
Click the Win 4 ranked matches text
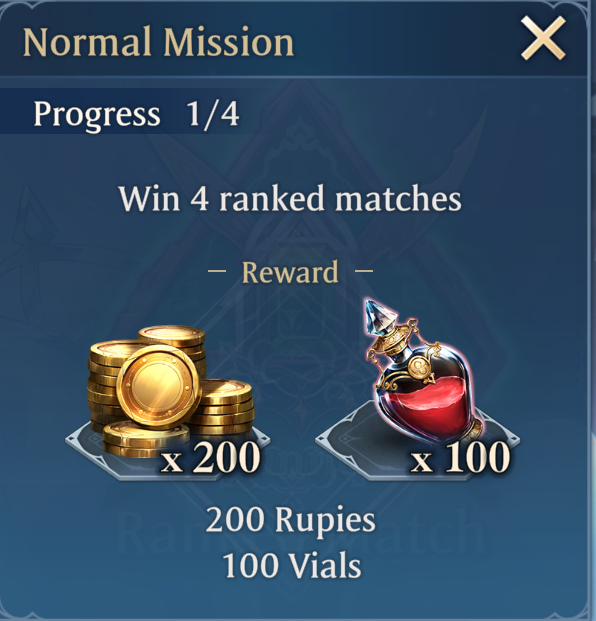coord(290,198)
